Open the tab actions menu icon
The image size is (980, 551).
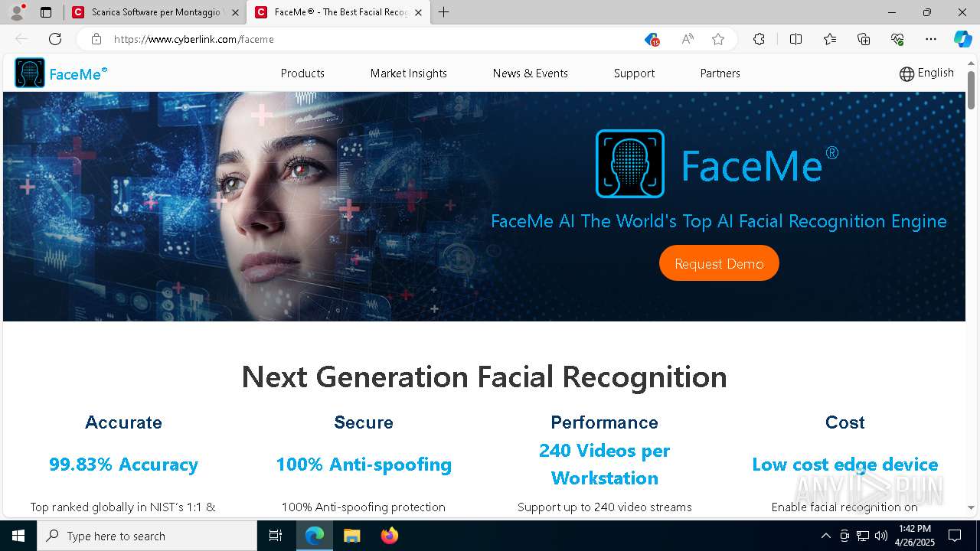(x=46, y=12)
